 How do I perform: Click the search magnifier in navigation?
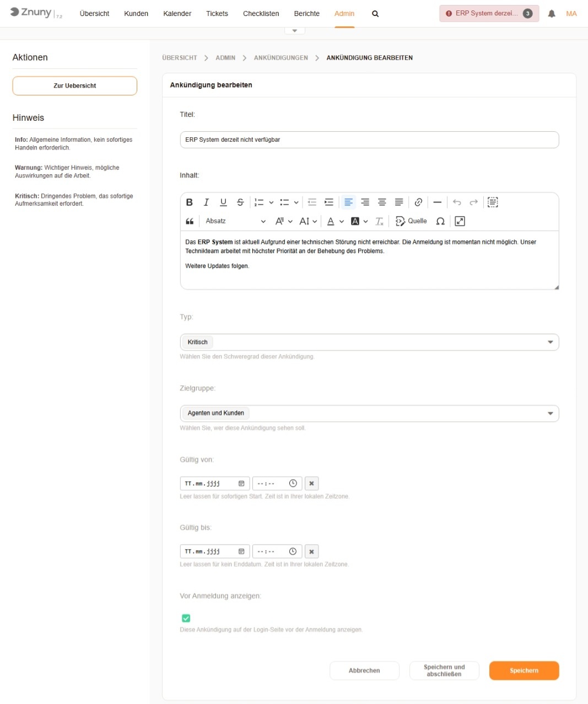375,14
